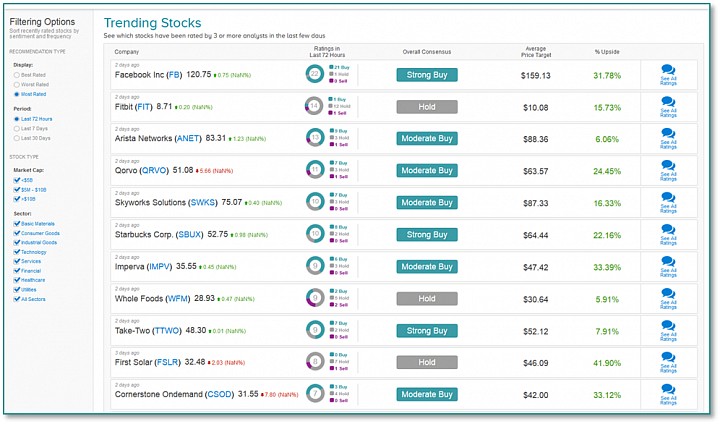720x424 pixels.
Task: Open the FIT ticker link
Action: [x=144, y=107]
